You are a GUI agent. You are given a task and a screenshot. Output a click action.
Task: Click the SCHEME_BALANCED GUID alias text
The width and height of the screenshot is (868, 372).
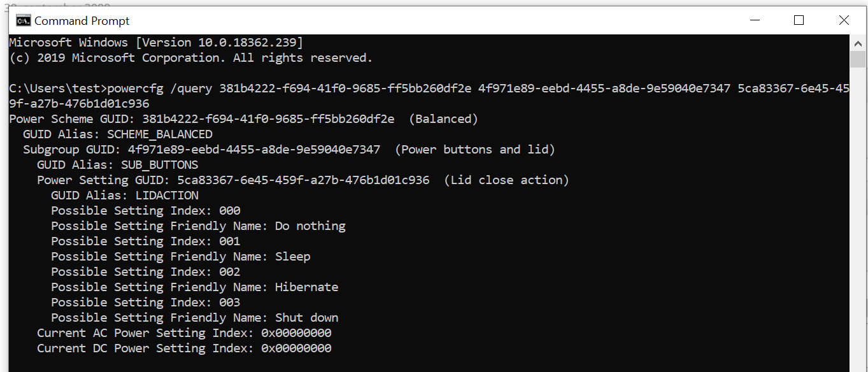(160, 134)
